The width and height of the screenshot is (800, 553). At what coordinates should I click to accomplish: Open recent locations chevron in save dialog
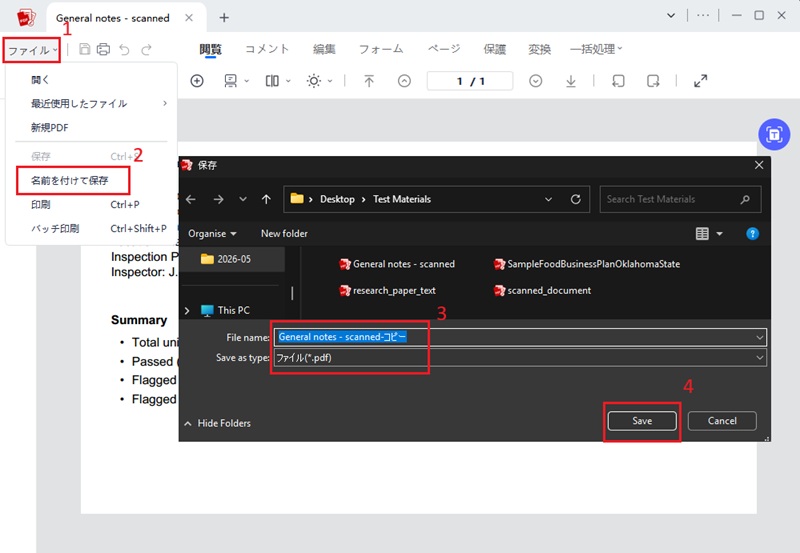(x=243, y=199)
